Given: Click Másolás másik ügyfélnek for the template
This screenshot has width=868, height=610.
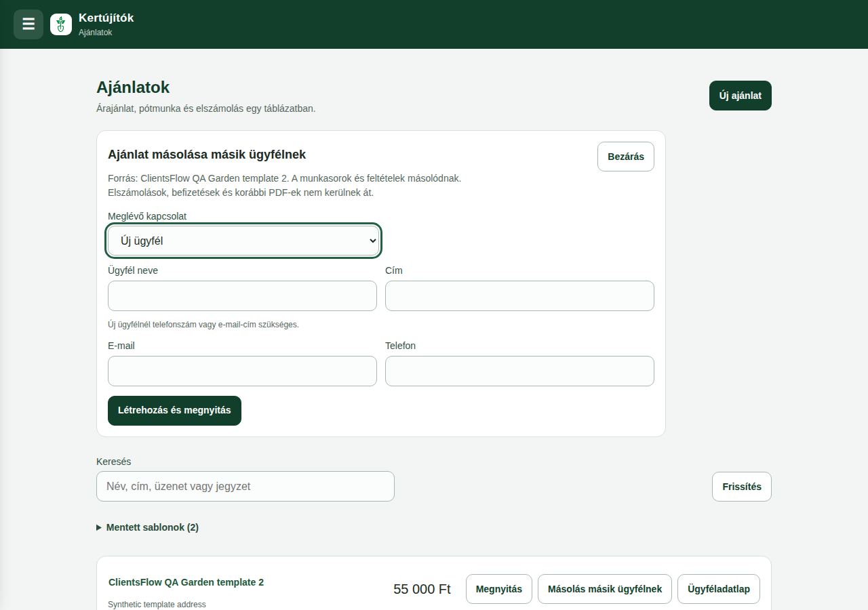Looking at the screenshot, I should 605,589.
